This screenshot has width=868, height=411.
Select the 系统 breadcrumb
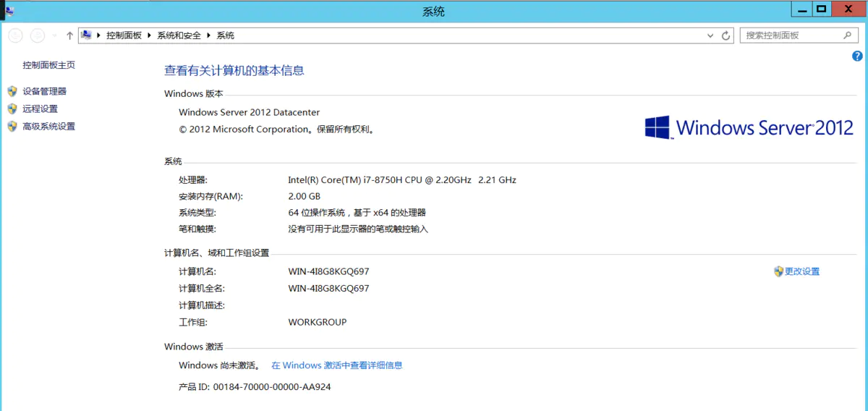(226, 35)
